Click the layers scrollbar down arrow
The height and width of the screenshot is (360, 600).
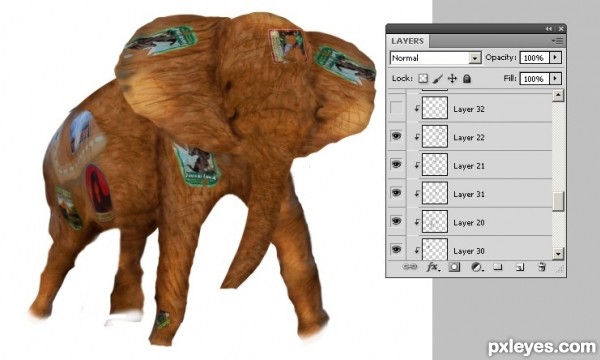pyautogui.click(x=558, y=253)
